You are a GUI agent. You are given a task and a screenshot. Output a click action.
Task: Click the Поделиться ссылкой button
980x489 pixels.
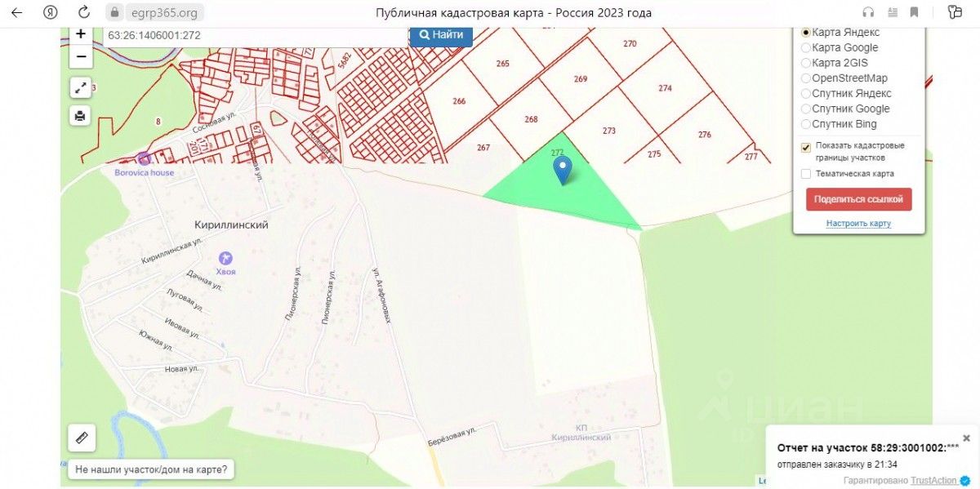pyautogui.click(x=858, y=199)
